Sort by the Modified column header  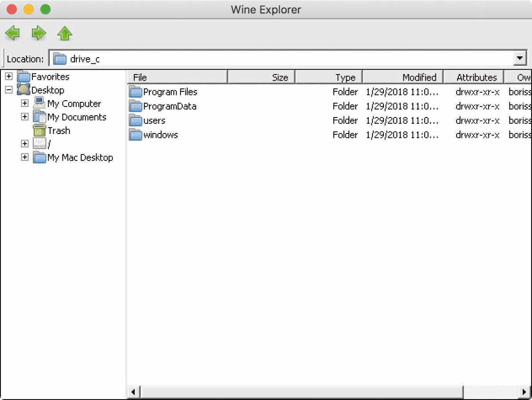coord(403,77)
